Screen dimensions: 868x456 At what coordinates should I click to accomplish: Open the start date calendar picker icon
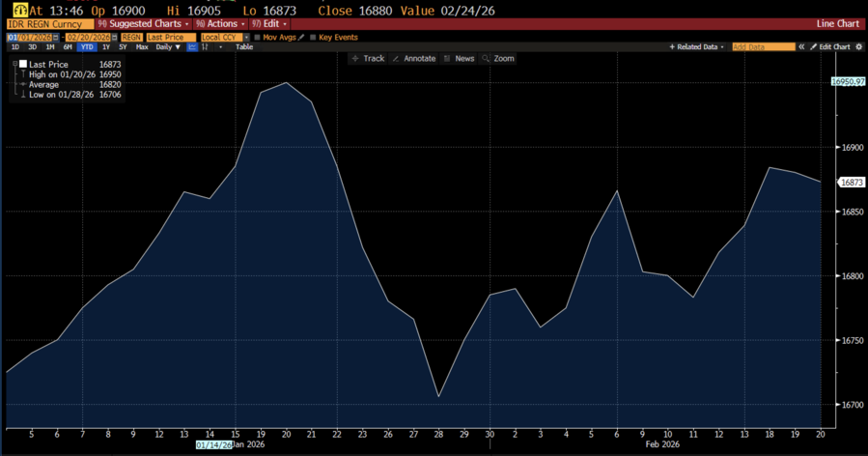coord(57,37)
